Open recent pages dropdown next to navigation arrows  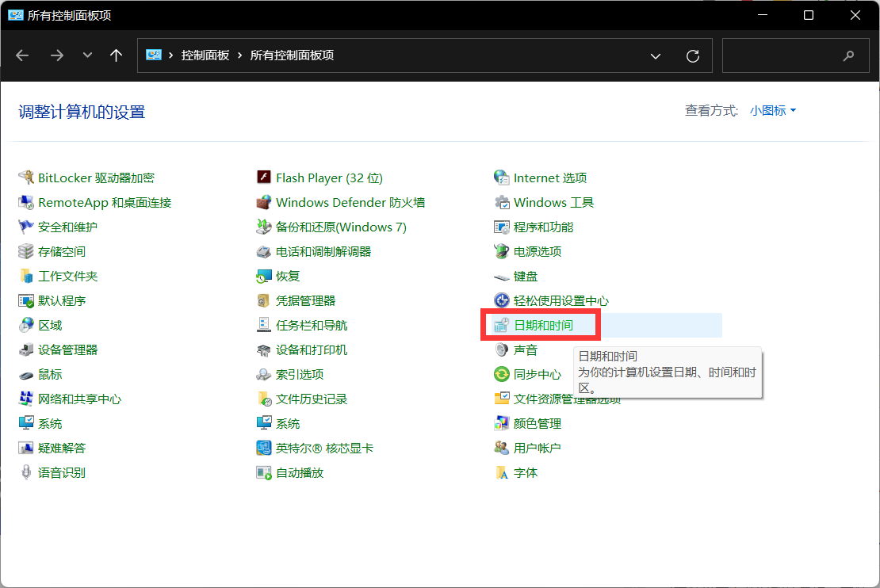[87, 55]
